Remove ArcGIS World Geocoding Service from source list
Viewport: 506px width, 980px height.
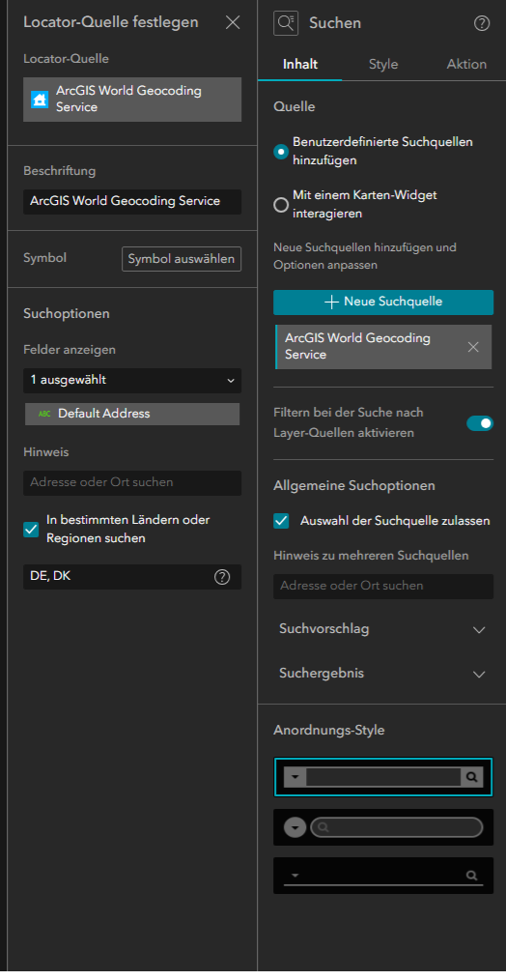click(473, 347)
